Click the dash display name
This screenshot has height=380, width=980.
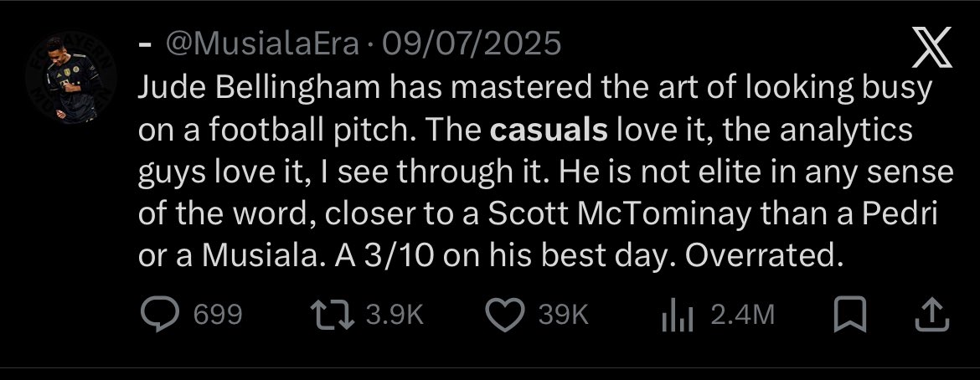145,46
